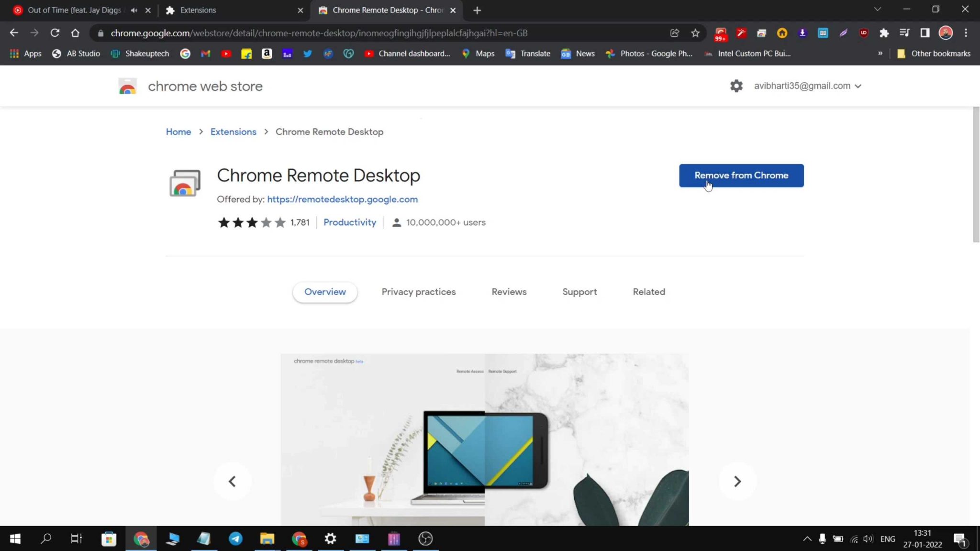This screenshot has height=551, width=980.
Task: Open the https://remotedesktop.google.com link
Action: (342, 199)
